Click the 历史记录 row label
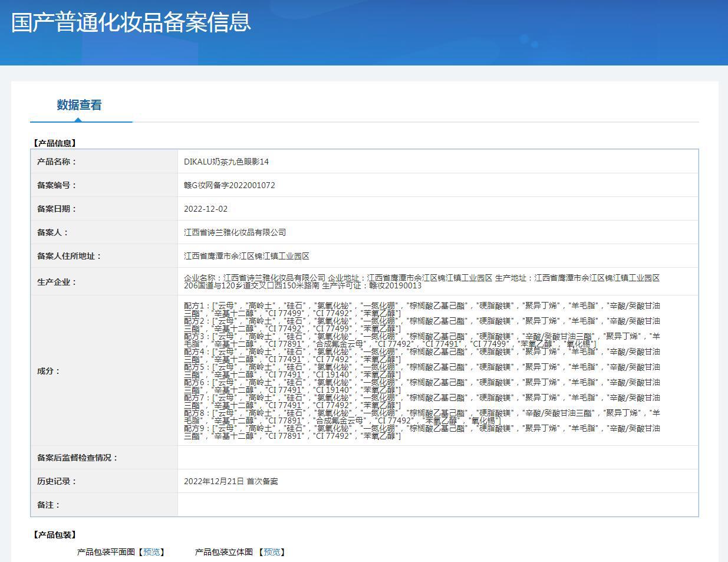The image size is (728, 562). pyautogui.click(x=57, y=481)
